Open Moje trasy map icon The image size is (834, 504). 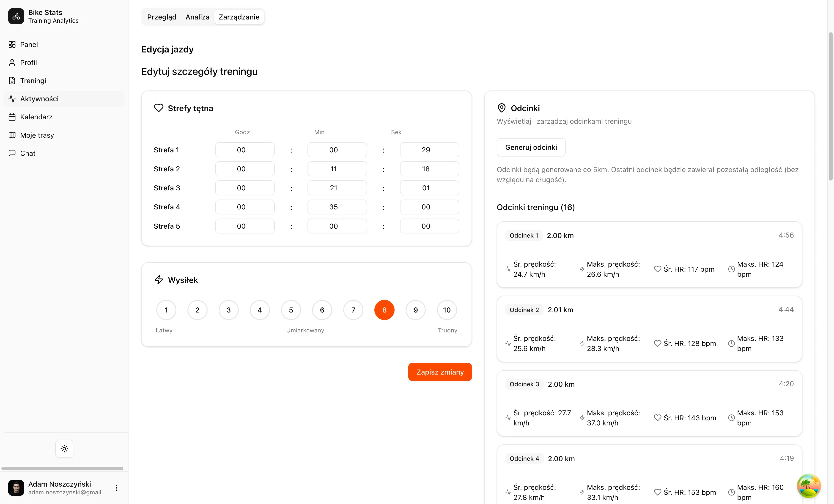(x=12, y=135)
